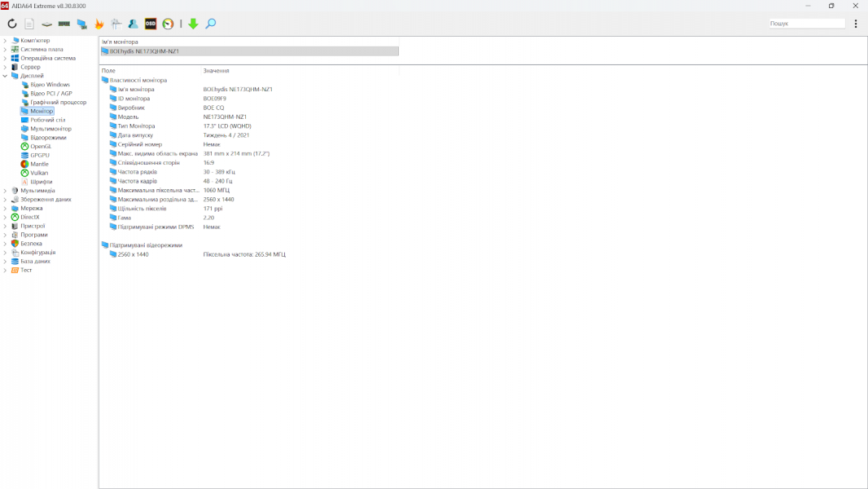868x489 pixels.
Task: Select the Програми tree item
Action: pos(33,235)
